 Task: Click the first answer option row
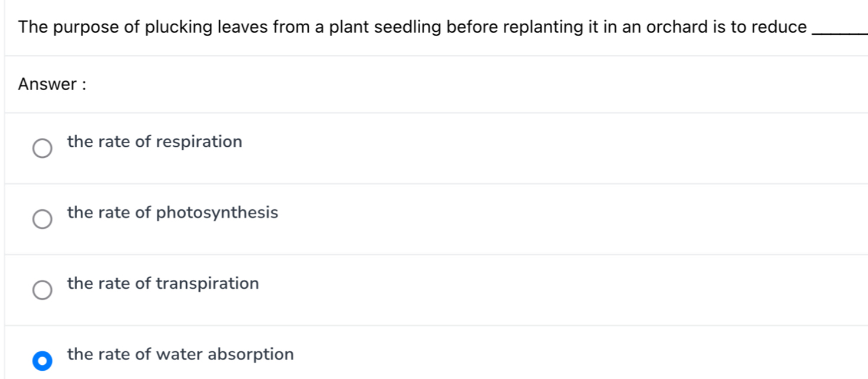click(x=236, y=148)
